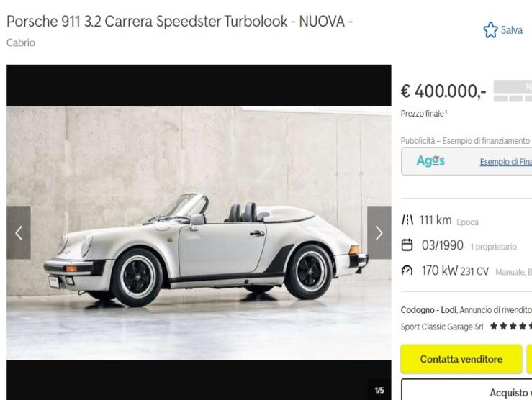Screen dimensions: 532x400
Task: Go to the previous car photo
Action: pyautogui.click(x=19, y=233)
